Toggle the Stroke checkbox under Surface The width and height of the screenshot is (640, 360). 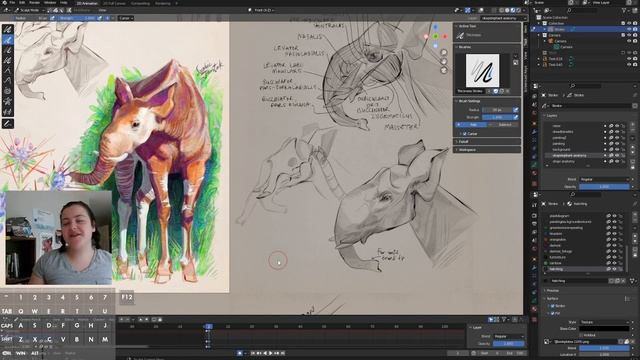[553, 306]
